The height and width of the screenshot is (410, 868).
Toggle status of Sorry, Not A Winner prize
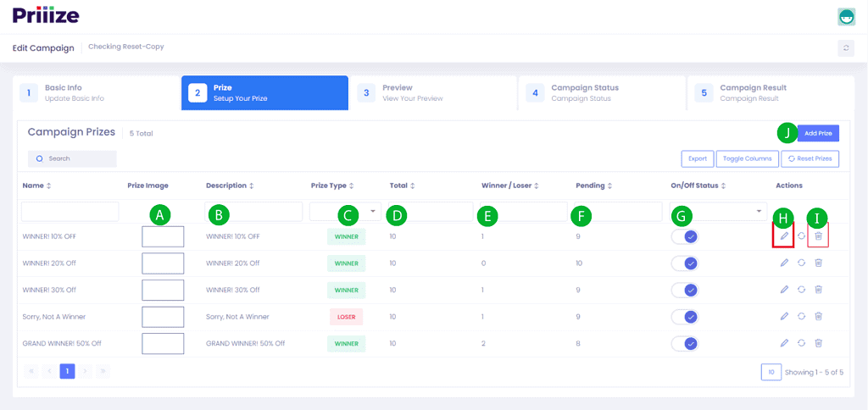point(685,317)
